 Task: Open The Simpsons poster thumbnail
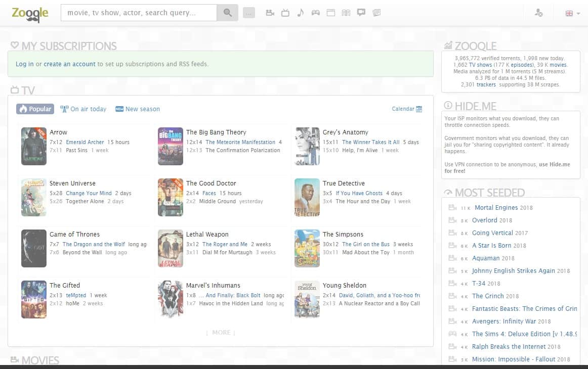tap(307, 248)
